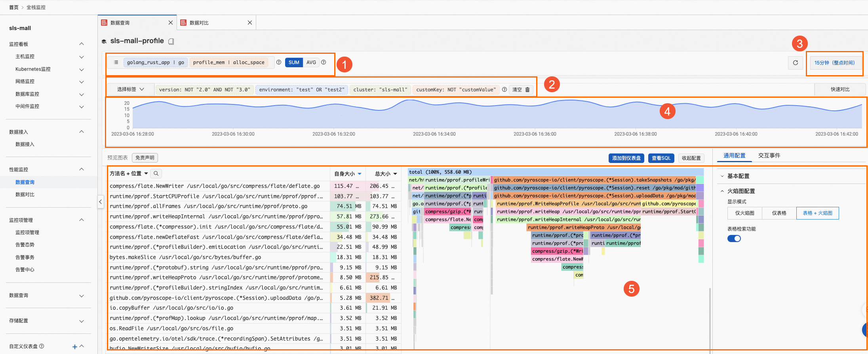Screen dimensions: 868x354
Task: Open the 方法名 + 位置 dropdown
Action: [x=129, y=174]
